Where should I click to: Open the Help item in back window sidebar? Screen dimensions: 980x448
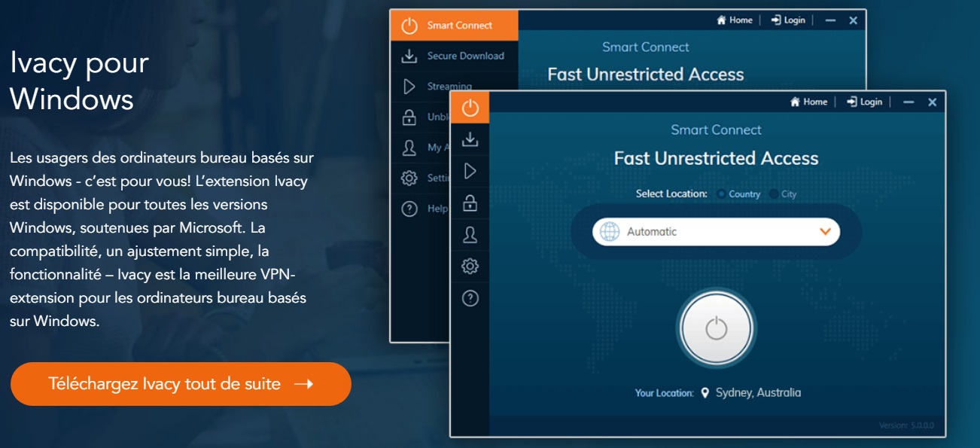[420, 209]
